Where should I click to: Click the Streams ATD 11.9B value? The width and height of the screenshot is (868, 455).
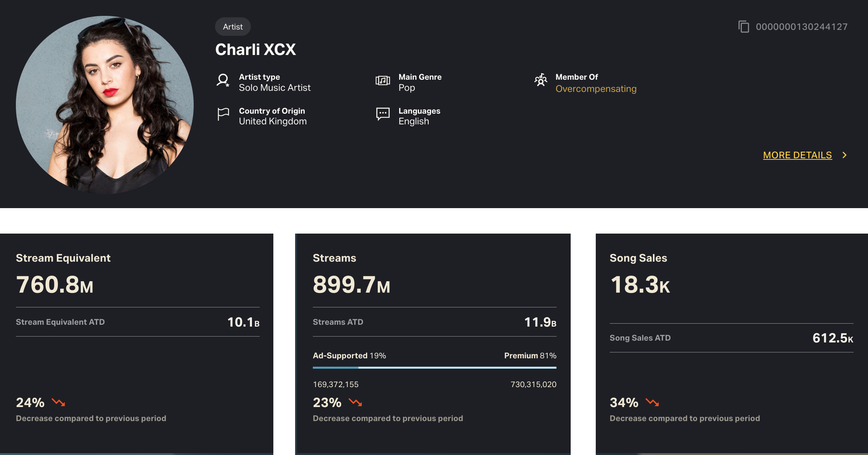540,322
